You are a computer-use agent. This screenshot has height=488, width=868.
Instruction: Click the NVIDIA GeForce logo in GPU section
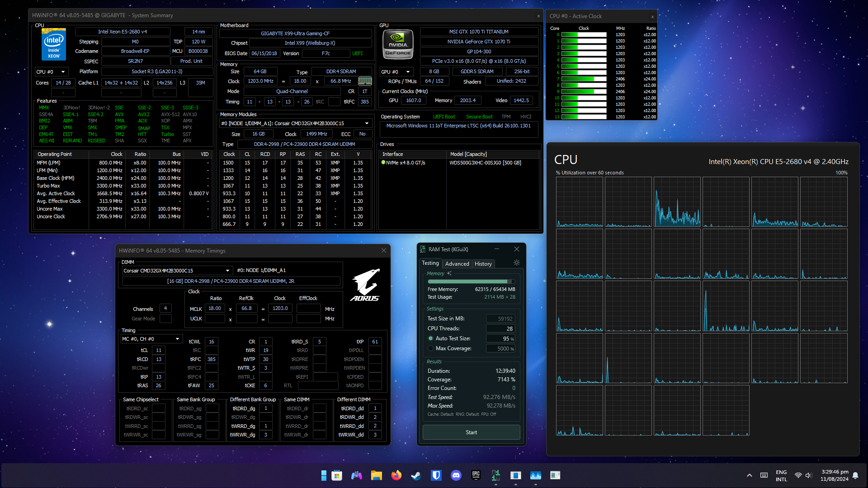[398, 45]
